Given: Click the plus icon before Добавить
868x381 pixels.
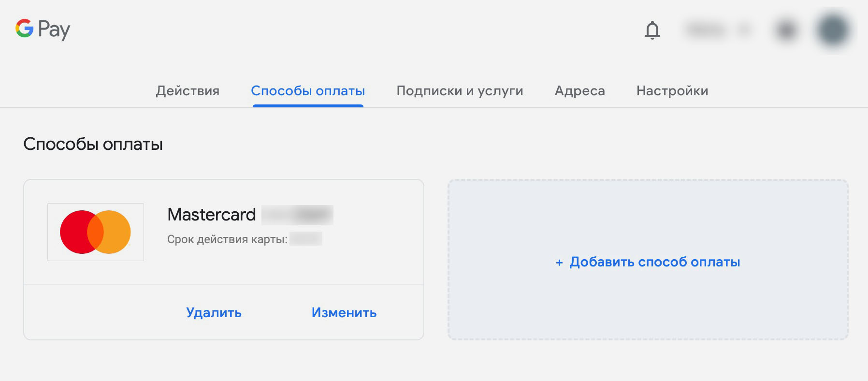Looking at the screenshot, I should [559, 263].
